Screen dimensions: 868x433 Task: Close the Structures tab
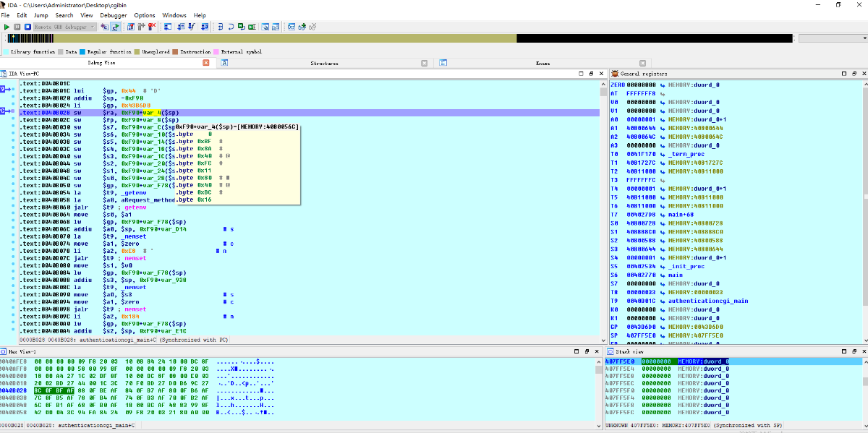pyautogui.click(x=424, y=63)
